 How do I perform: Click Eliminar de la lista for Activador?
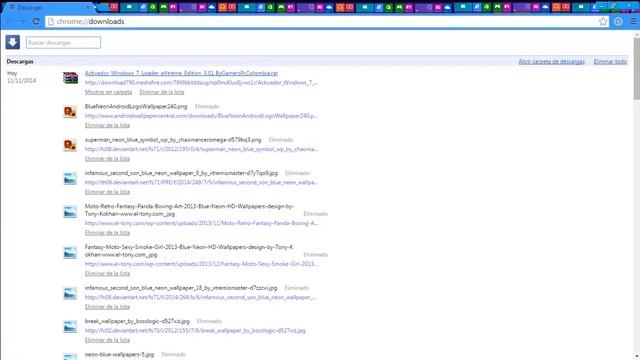click(x=162, y=92)
